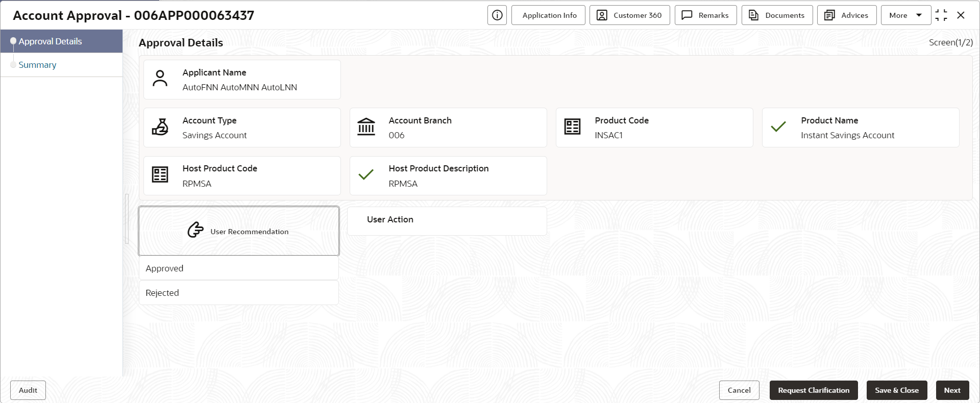The width and height of the screenshot is (980, 403).
Task: Click the User Recommendation hand icon
Action: 195,230
